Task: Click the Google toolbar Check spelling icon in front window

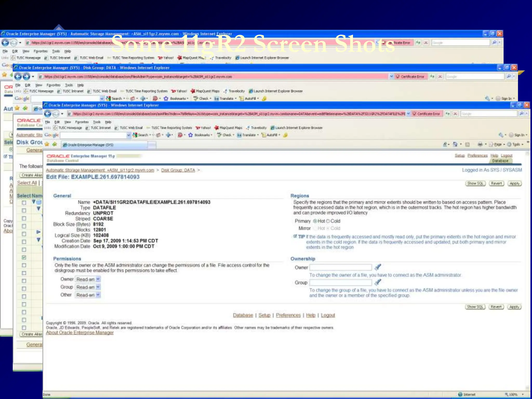Action: (x=220, y=135)
